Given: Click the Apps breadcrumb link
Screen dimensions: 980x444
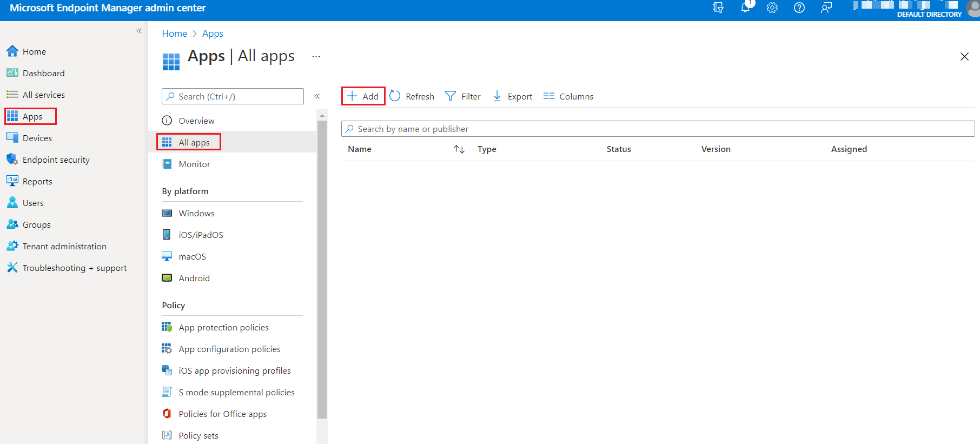Looking at the screenshot, I should coord(213,34).
